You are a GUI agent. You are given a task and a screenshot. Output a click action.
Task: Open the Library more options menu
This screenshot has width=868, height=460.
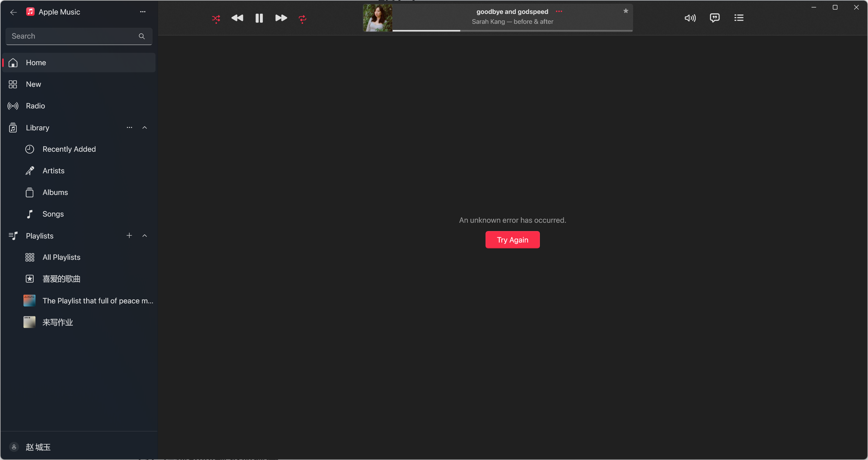[129, 128]
